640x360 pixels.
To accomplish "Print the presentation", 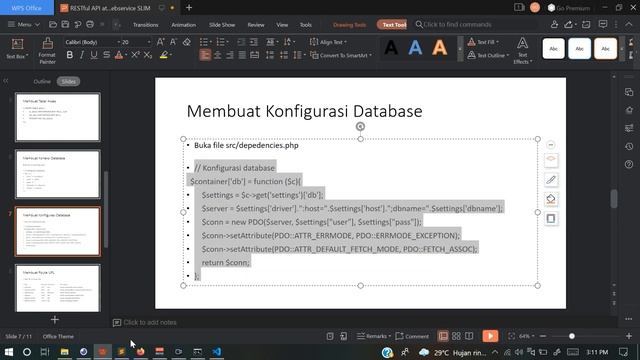I will point(90,24).
